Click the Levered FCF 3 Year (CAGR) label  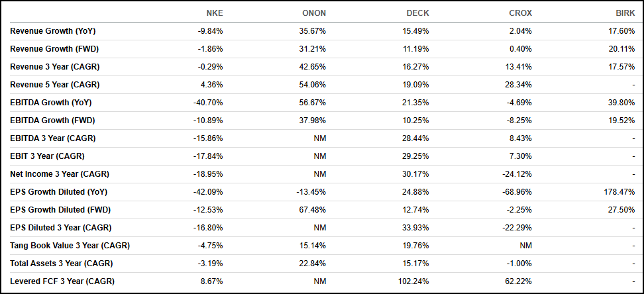pyautogui.click(x=58, y=281)
